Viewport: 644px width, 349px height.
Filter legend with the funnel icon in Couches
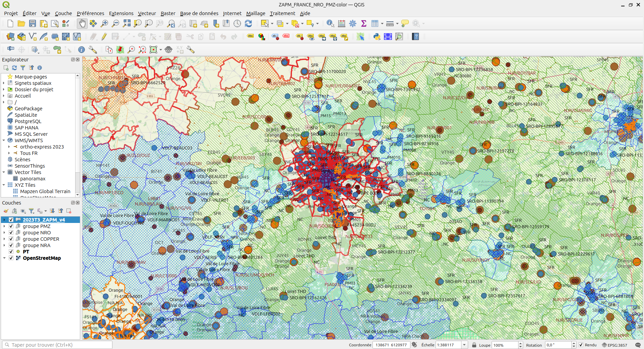click(x=32, y=211)
